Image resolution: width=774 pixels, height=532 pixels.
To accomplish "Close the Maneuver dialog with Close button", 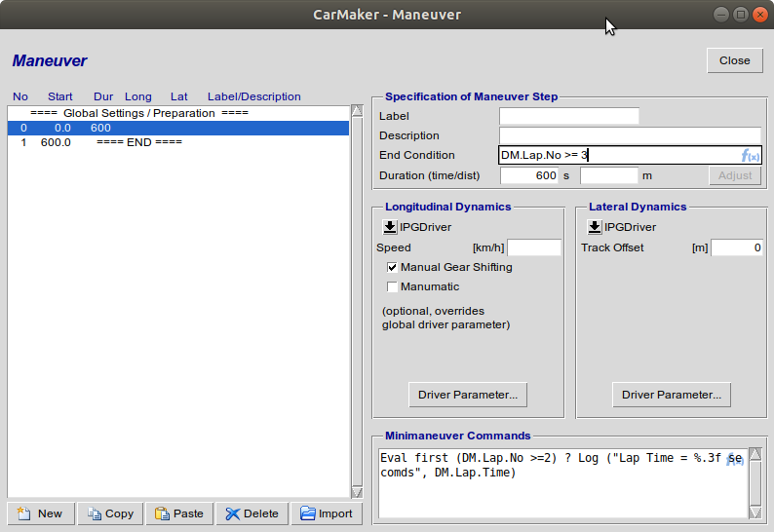I will pyautogui.click(x=734, y=60).
